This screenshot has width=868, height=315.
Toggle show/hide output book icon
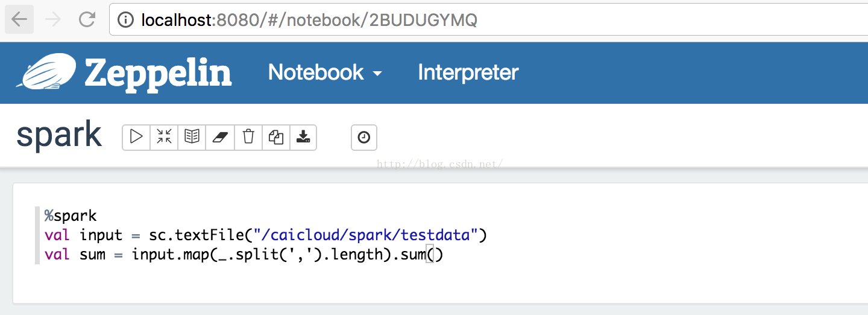click(x=192, y=137)
